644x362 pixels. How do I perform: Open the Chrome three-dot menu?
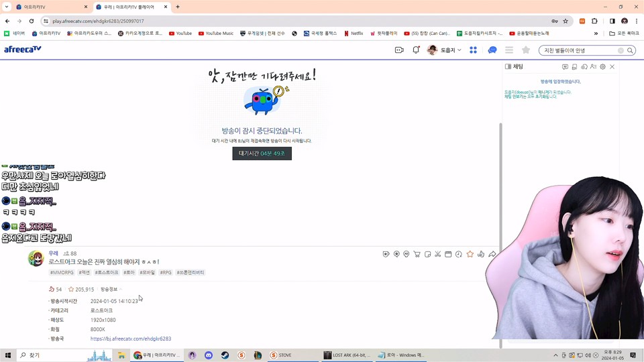[x=636, y=21]
